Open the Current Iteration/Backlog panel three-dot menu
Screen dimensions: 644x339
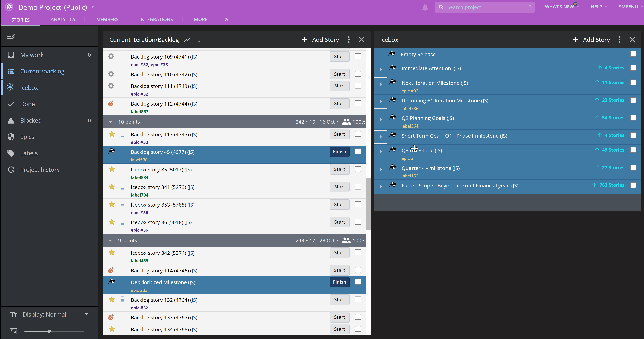click(349, 40)
